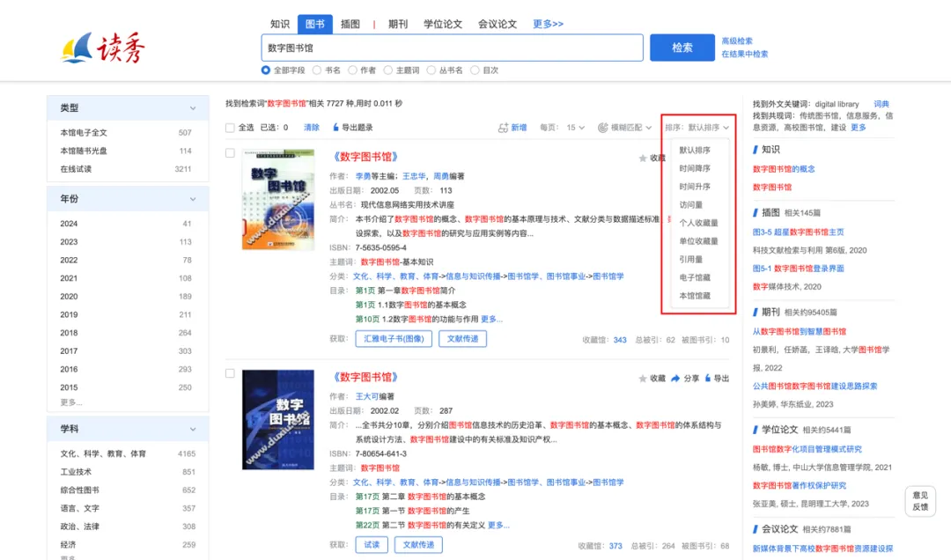Open the 高级检索 advanced search link
This screenshot has height=560, width=951.
click(738, 41)
